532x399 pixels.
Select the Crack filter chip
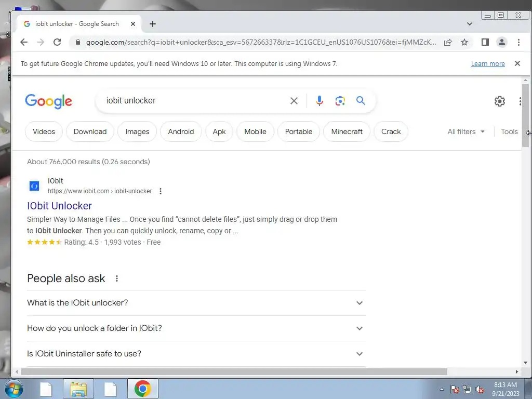click(391, 131)
